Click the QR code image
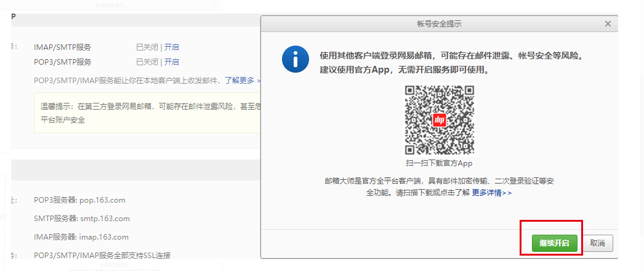Screen dimensions: 644x271 coord(440,119)
